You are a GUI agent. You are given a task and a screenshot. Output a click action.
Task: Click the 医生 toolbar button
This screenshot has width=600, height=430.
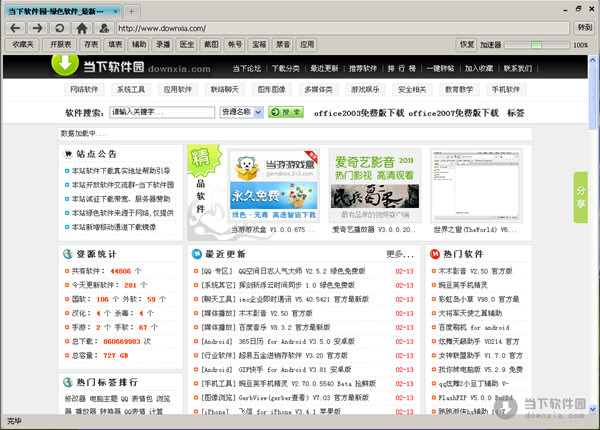187,45
